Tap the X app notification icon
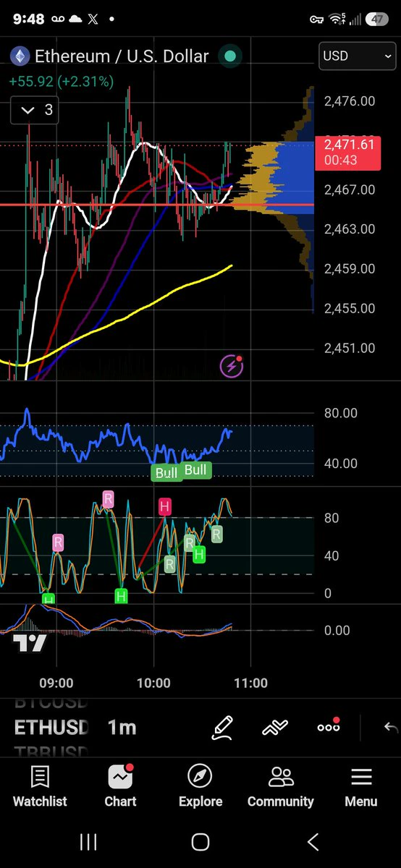 coord(93,20)
